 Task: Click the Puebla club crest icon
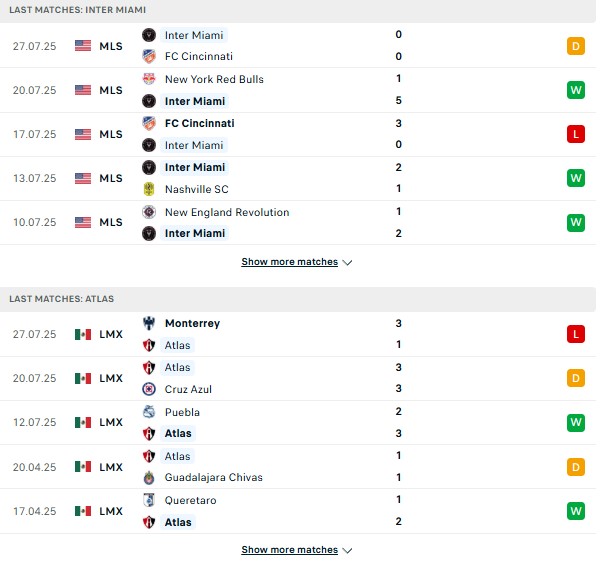pos(149,412)
